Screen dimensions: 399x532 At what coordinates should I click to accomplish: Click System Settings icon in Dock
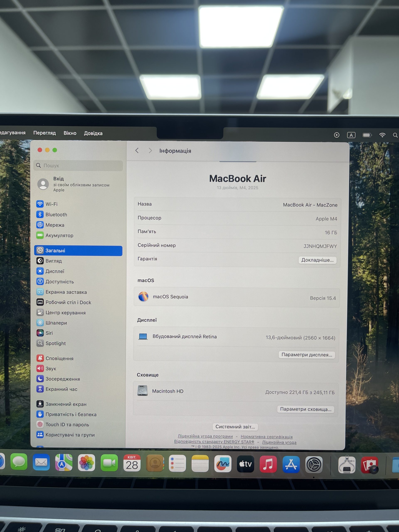point(314,465)
